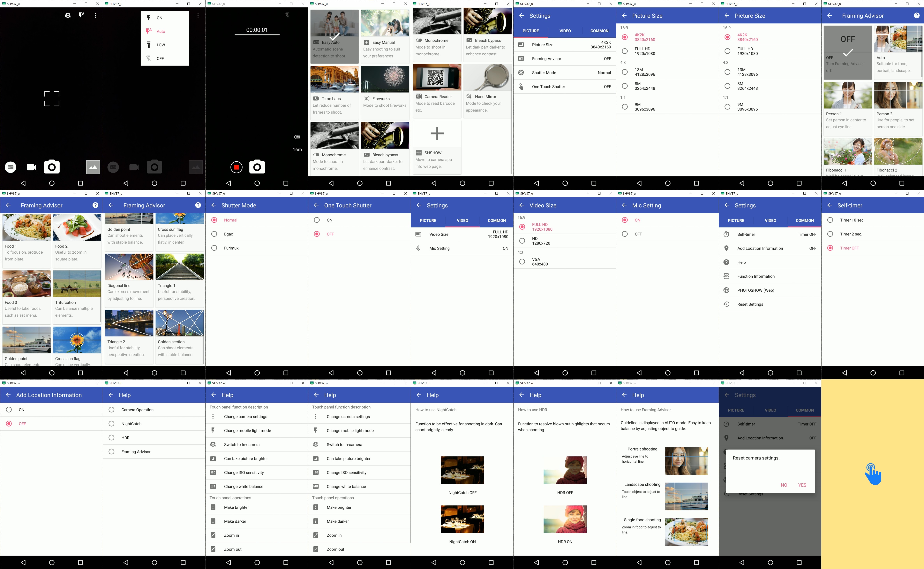
Task: Select Camera Operation help topic
Action: pyautogui.click(x=154, y=410)
